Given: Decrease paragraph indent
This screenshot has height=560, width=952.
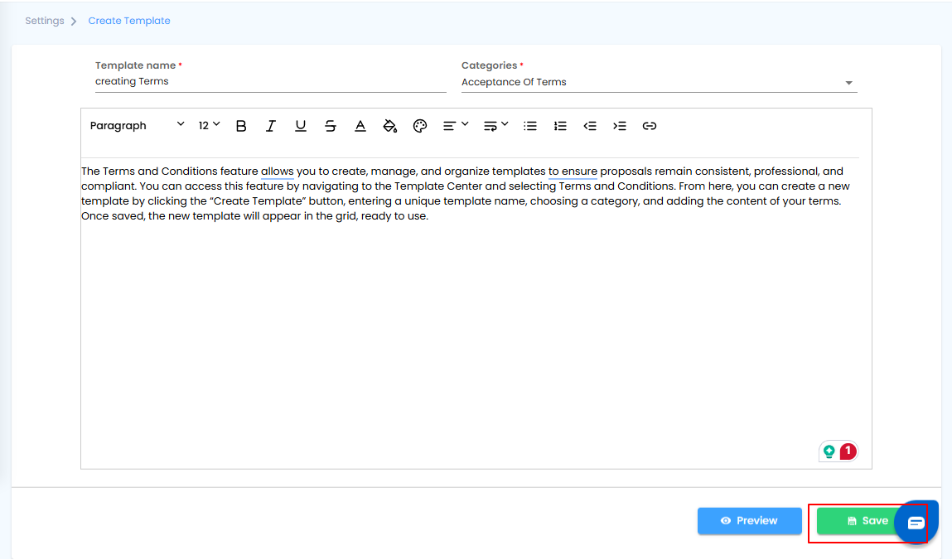Looking at the screenshot, I should (590, 126).
